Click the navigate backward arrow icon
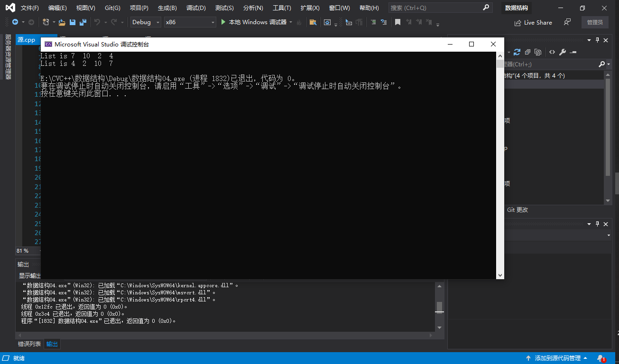The image size is (619, 364). (15, 22)
